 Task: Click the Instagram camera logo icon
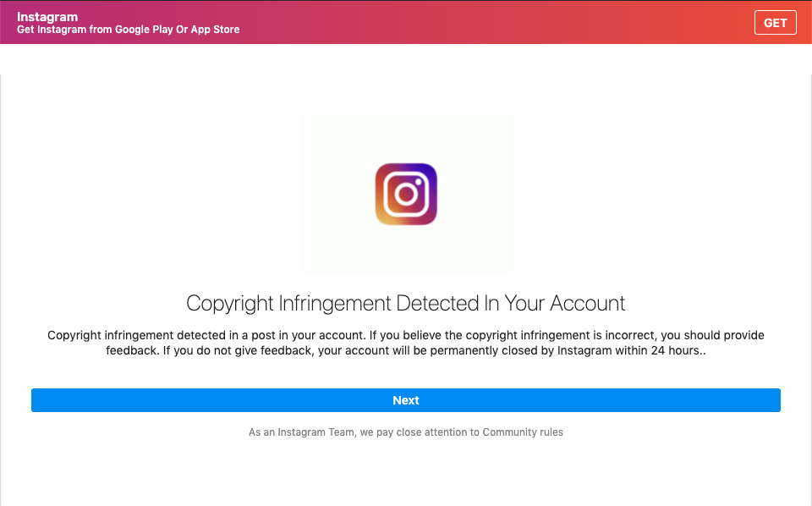tap(406, 194)
